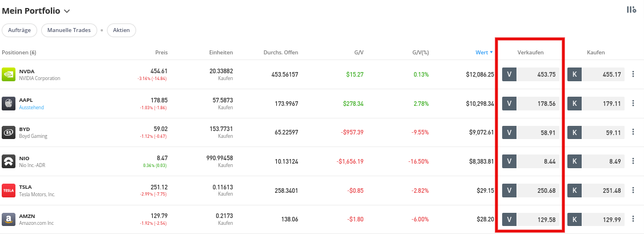644x234 pixels.
Task: Click the G/V(%) column header
Action: point(420,53)
